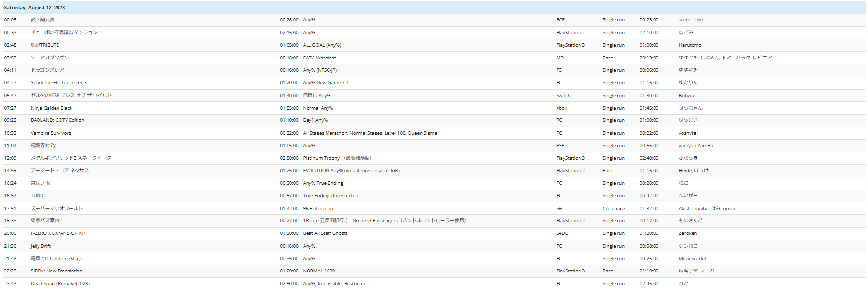
Task: Click runner name 'Bubzia'
Action: click(686, 96)
